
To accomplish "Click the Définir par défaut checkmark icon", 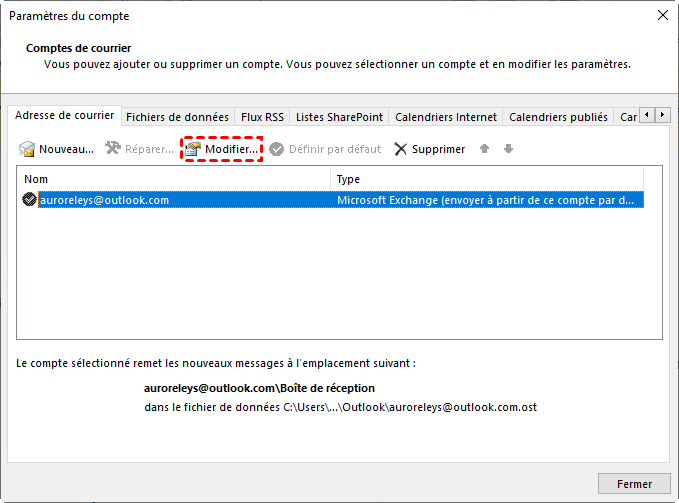I will (276, 149).
